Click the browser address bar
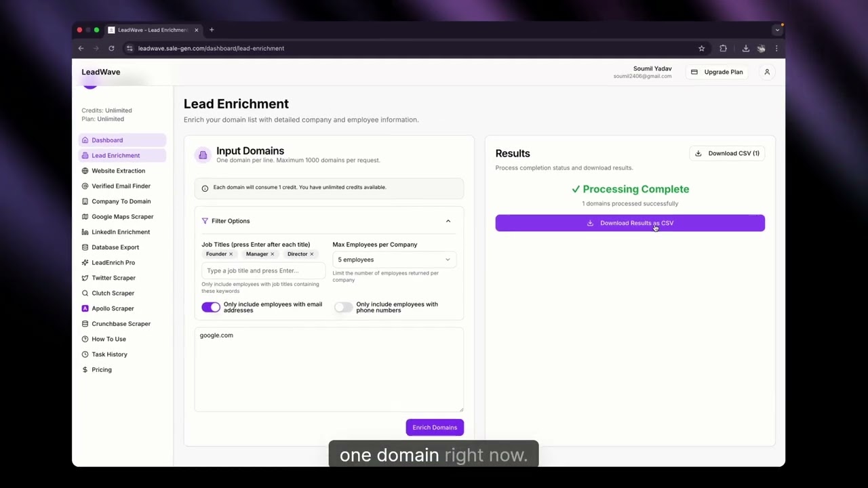This screenshot has width=868, height=488. pos(415,48)
